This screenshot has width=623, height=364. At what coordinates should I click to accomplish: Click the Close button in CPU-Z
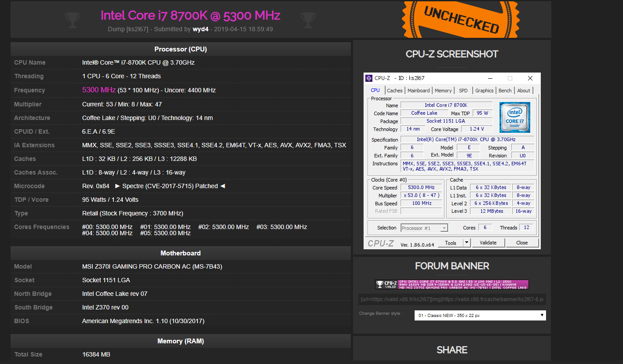522,243
